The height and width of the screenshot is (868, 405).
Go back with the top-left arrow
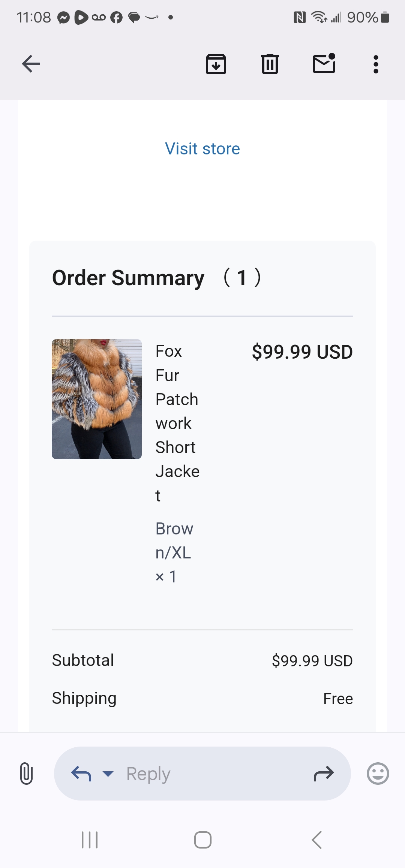click(x=31, y=64)
